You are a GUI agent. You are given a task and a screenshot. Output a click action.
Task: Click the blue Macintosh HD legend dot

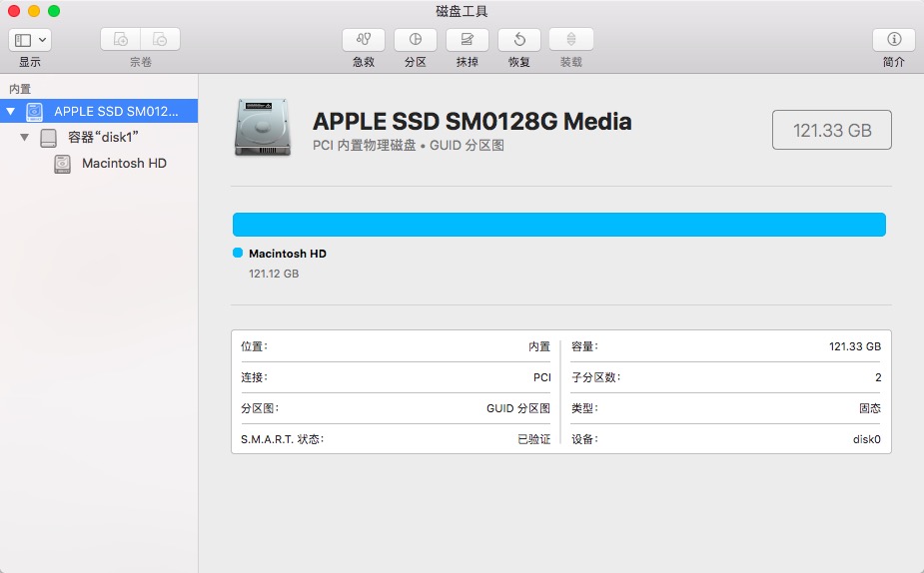pyautogui.click(x=238, y=254)
